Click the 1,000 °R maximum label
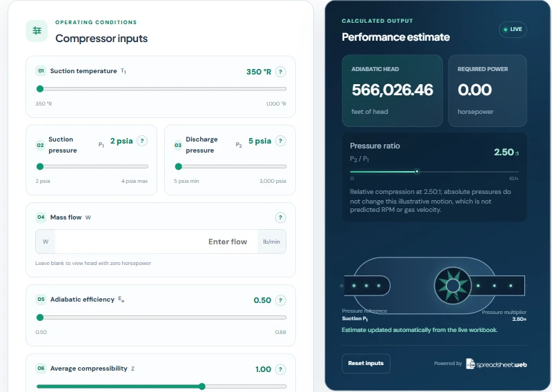The image size is (552, 392). pos(276,104)
